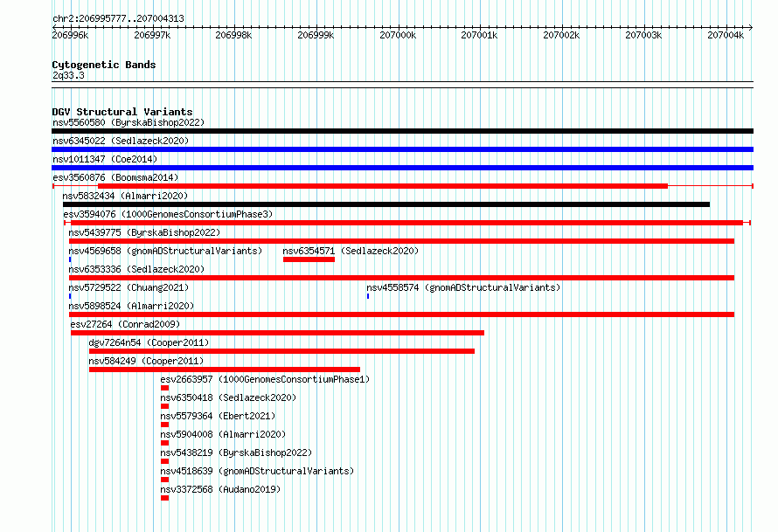Click small red block under nsv6350418
This screenshot has height=532, width=778.
click(x=164, y=406)
